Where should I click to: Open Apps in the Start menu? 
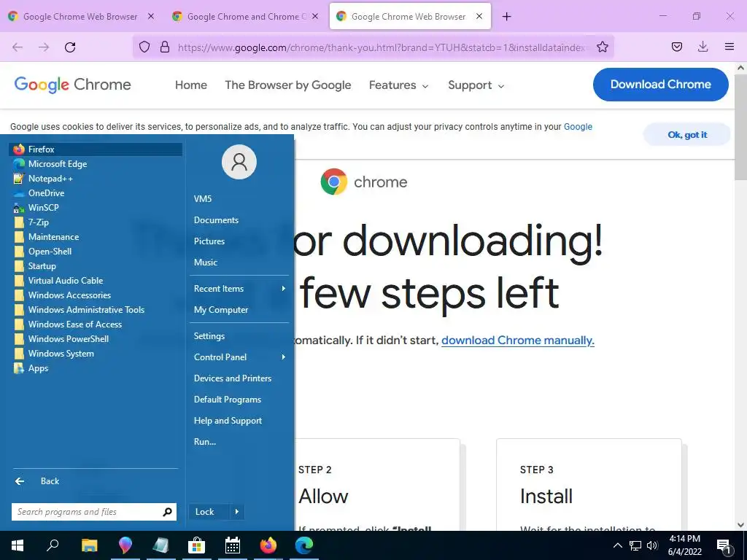click(96, 368)
